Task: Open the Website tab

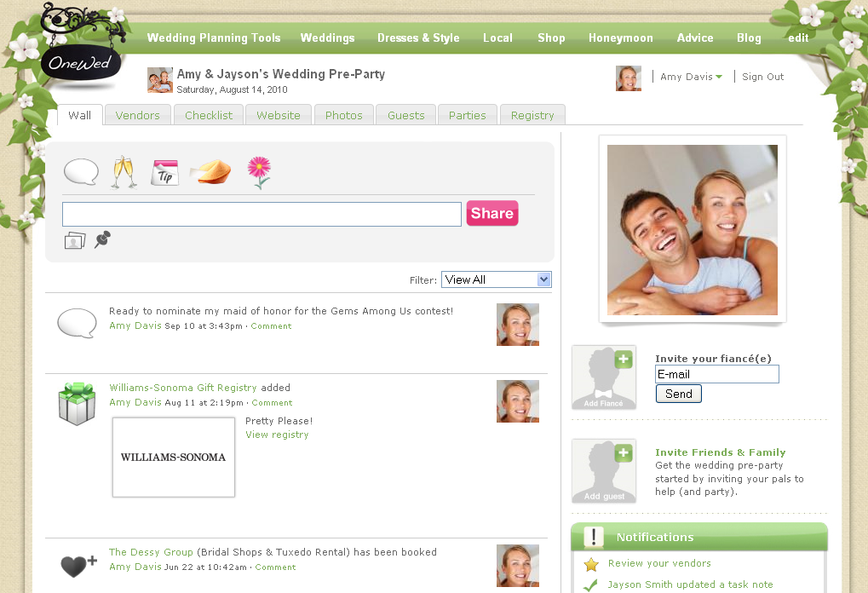Action: tap(279, 115)
